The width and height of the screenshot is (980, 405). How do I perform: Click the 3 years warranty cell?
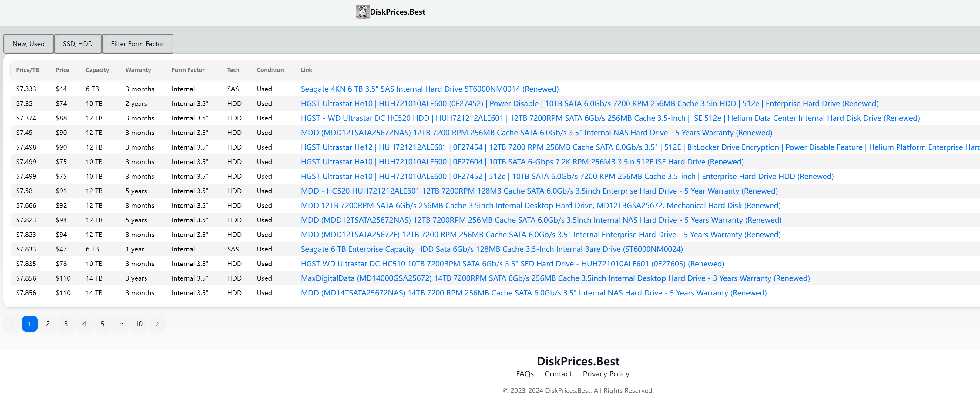(136, 278)
